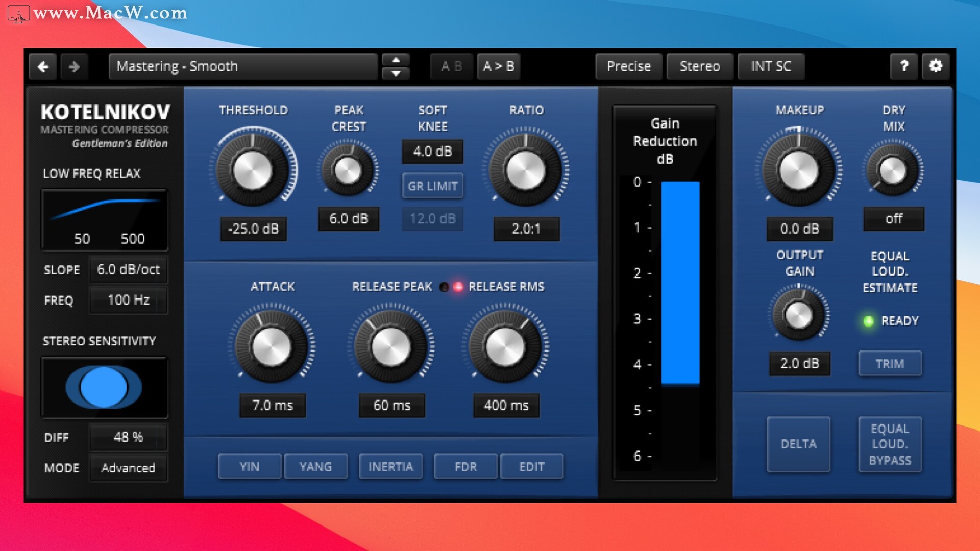
Task: Toggle the YANG button
Action: (315, 466)
